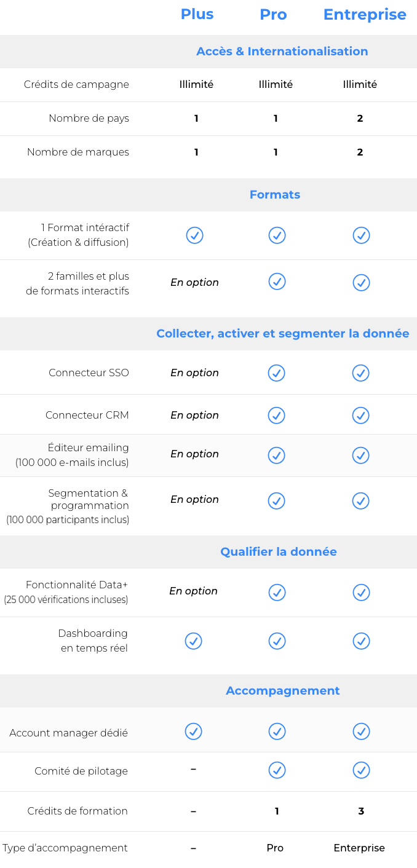Click the Entreprise checkmark for Connecteur CRM
Image resolution: width=417 pixels, height=868 pixels.
(x=360, y=416)
